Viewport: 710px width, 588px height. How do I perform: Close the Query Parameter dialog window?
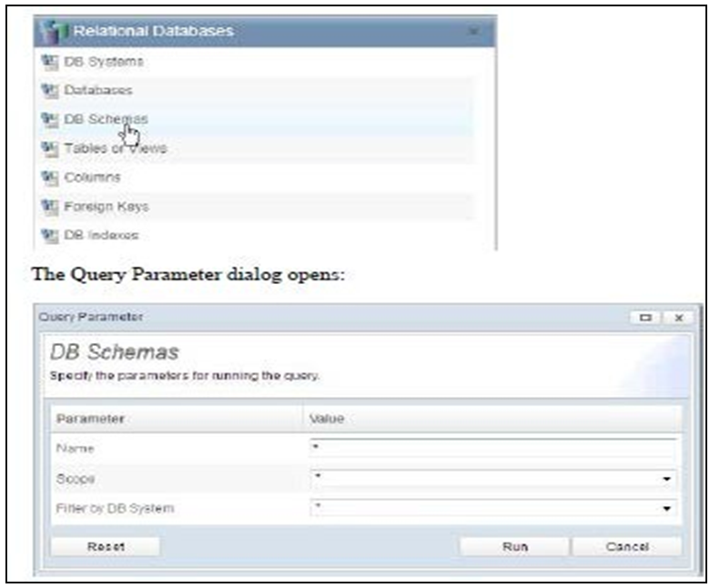pos(678,318)
